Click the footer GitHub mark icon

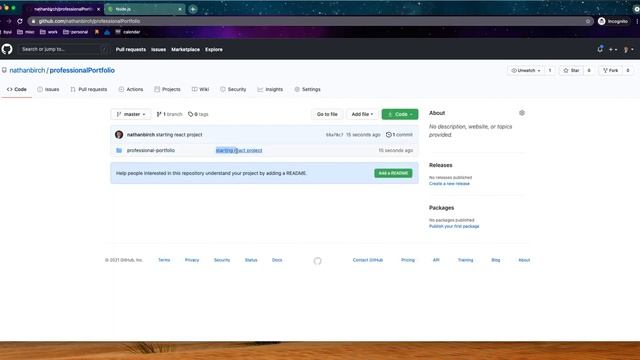pyautogui.click(x=318, y=261)
